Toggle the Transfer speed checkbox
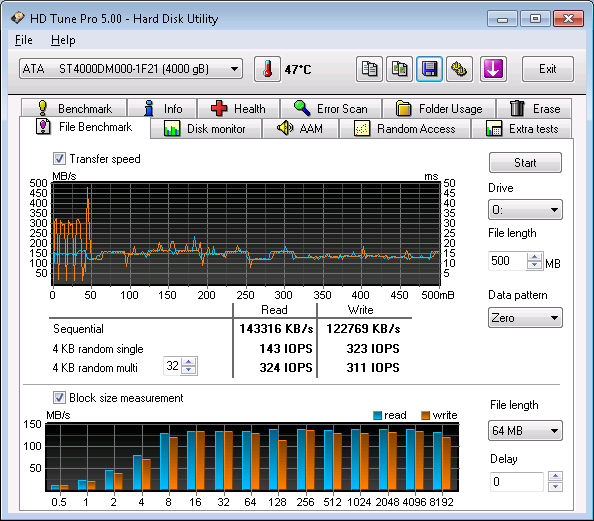The height and width of the screenshot is (521, 594). (x=59, y=158)
